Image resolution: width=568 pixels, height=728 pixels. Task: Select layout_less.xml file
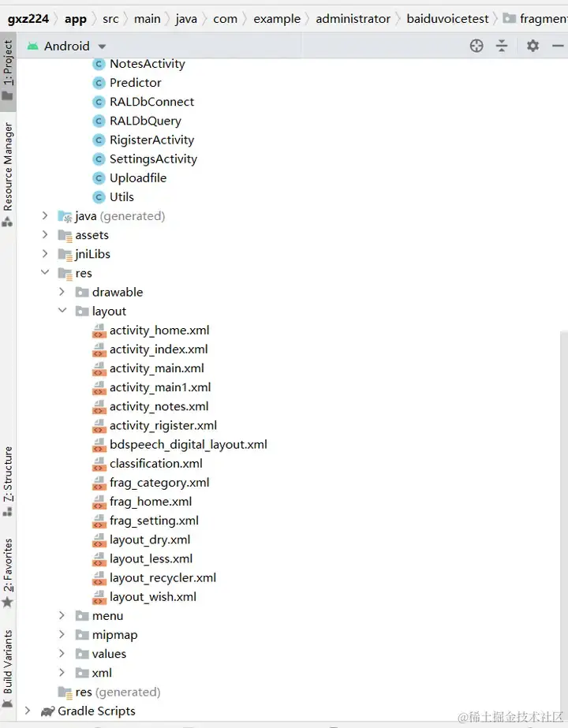151,558
